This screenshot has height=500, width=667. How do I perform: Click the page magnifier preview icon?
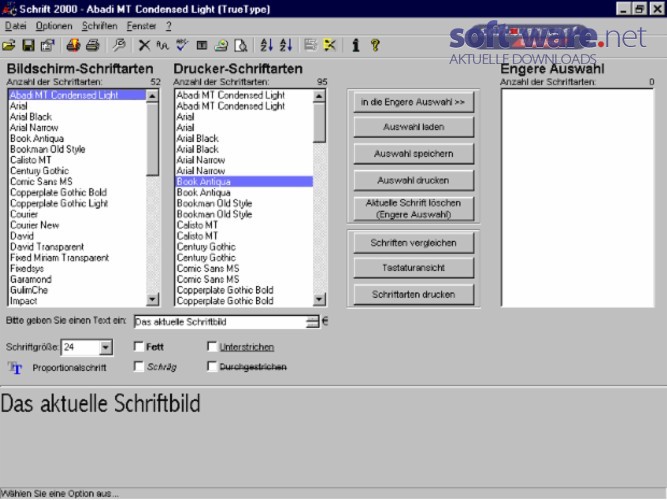[241, 45]
